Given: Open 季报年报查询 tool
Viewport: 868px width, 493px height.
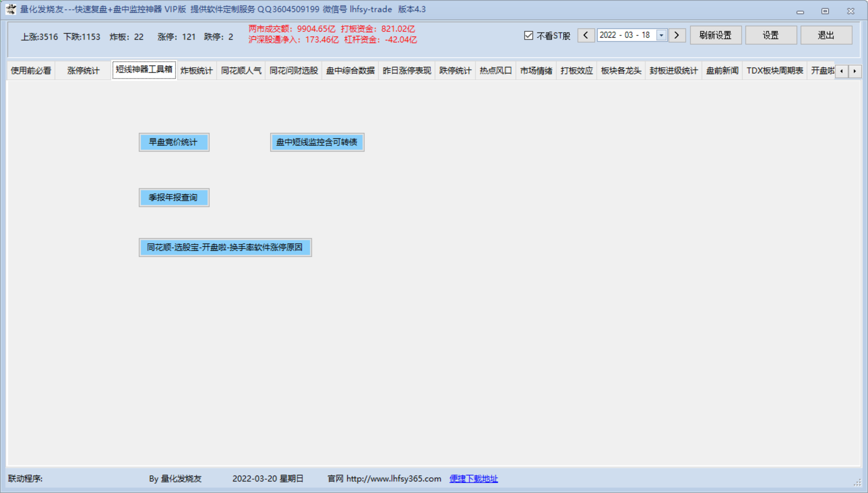Looking at the screenshot, I should coord(174,197).
